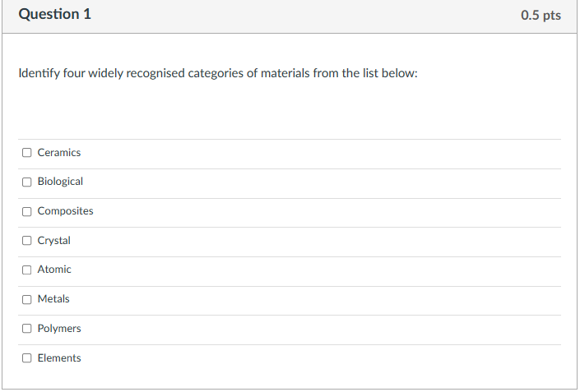Image resolution: width=580 pixels, height=392 pixels.
Task: Click the 'Metals' answer label text
Action: pyautogui.click(x=53, y=299)
